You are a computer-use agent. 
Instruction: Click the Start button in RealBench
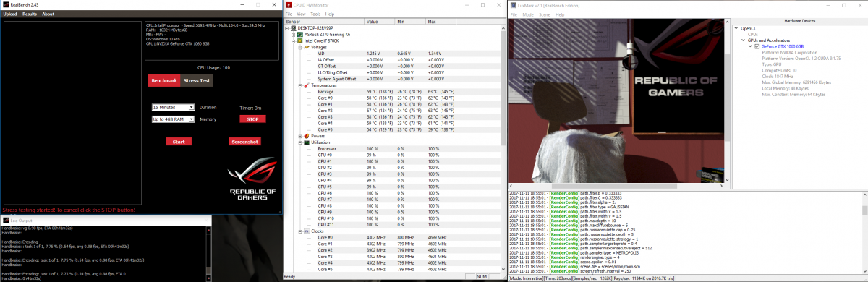pyautogui.click(x=179, y=142)
